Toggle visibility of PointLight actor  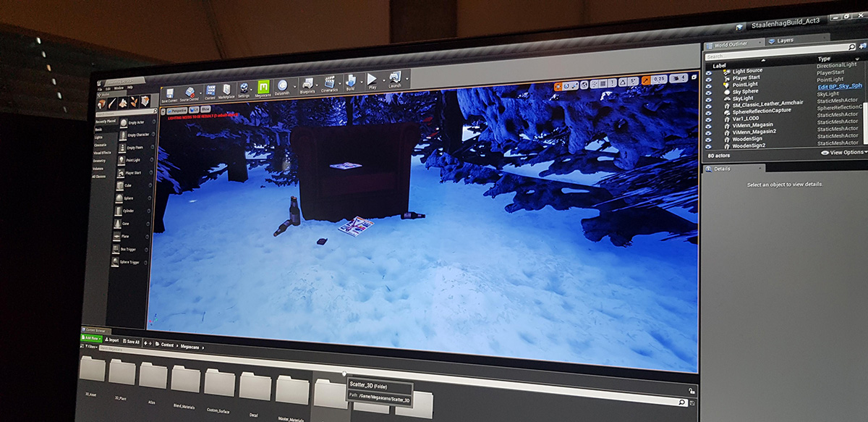[708, 85]
